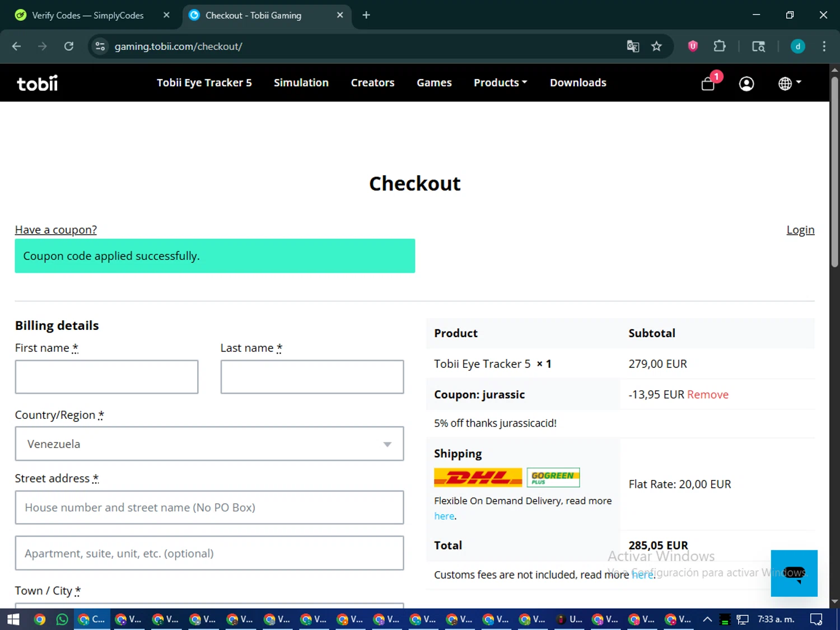
Task: Click the tobii logo in the header
Action: click(37, 83)
